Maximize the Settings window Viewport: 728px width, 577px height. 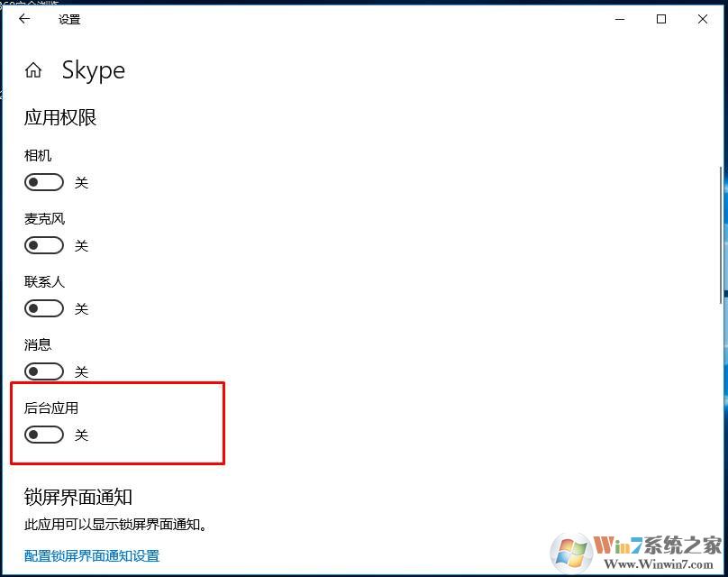point(661,19)
